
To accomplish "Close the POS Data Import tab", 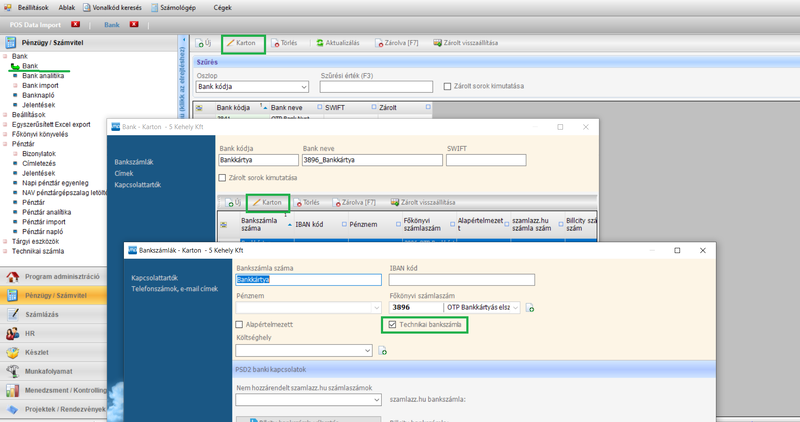I will pos(76,24).
